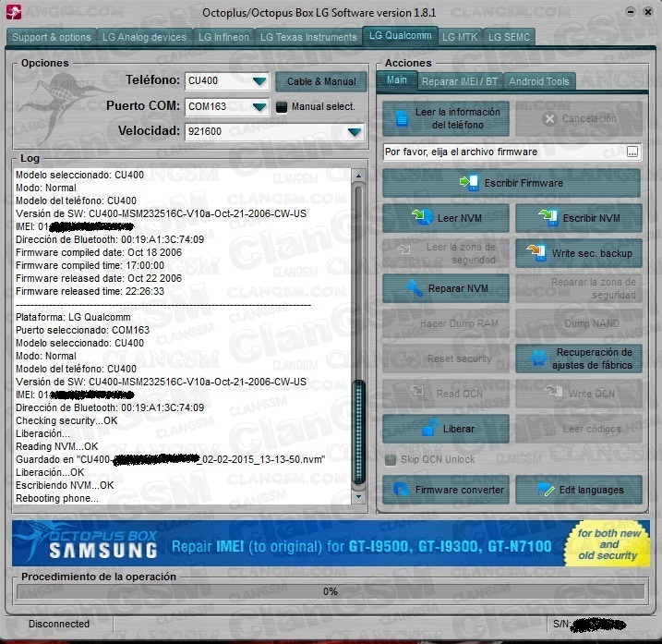This screenshot has width=662, height=644.
Task: Click the Edit languages pencil icon
Action: pos(546,490)
